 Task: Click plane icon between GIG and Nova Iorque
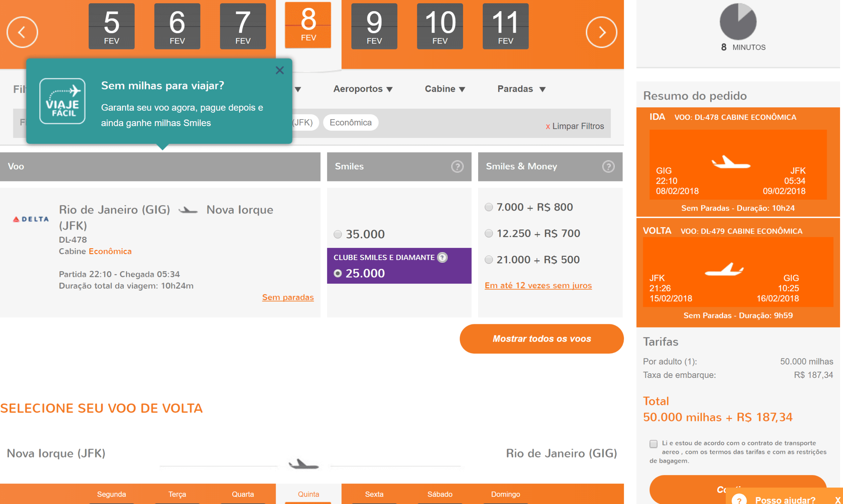pos(188,210)
